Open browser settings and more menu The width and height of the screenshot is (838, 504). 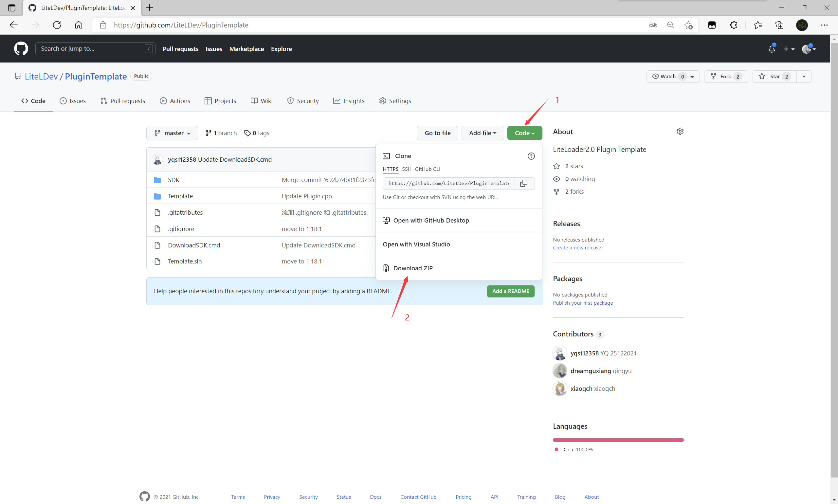824,25
